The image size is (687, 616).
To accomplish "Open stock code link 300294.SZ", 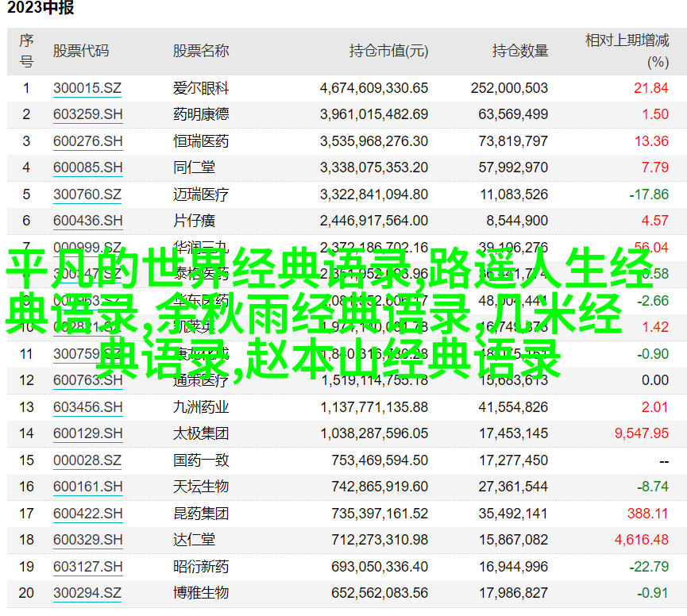I will click(x=87, y=593).
